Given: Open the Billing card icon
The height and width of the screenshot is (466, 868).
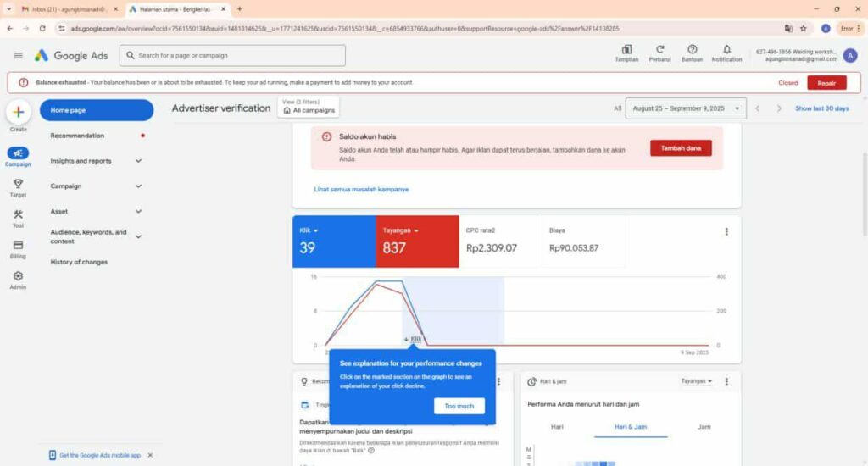Looking at the screenshot, I should point(18,245).
